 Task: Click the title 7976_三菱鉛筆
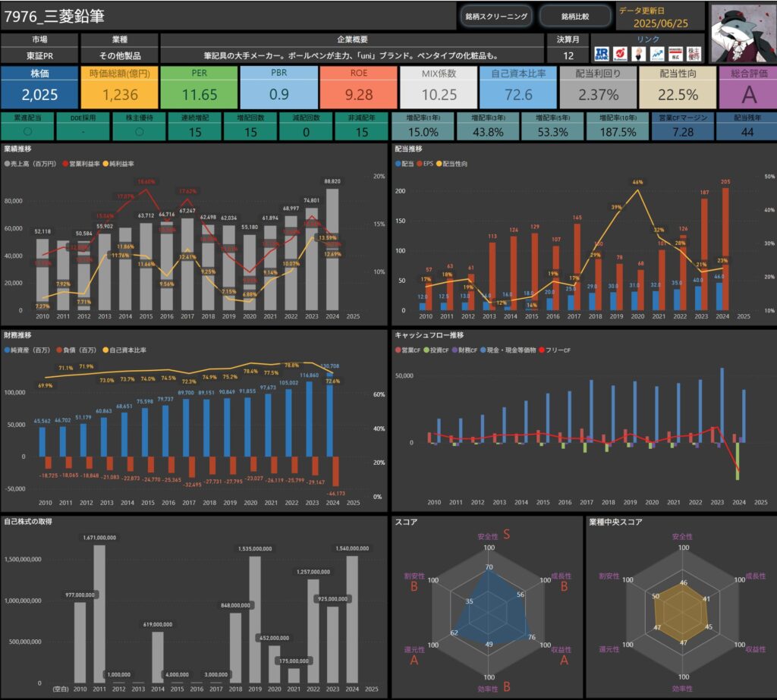click(x=55, y=17)
